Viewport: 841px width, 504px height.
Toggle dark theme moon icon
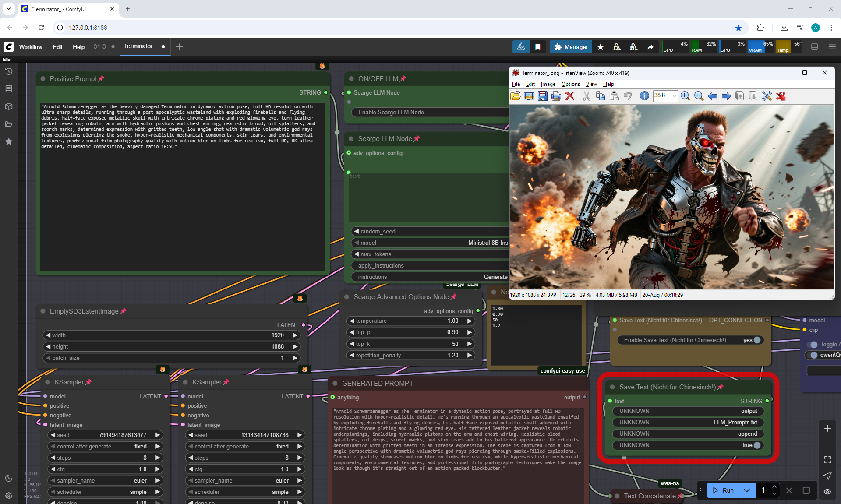[8, 478]
